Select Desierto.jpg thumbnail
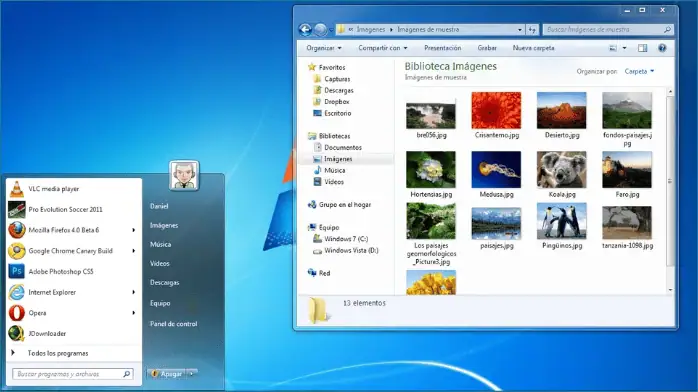The image size is (698, 392). (561, 110)
